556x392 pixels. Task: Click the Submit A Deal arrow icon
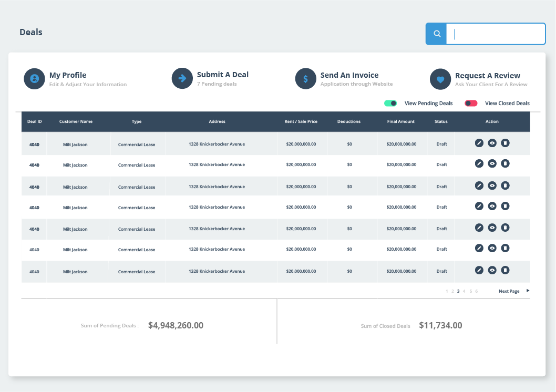[182, 78]
